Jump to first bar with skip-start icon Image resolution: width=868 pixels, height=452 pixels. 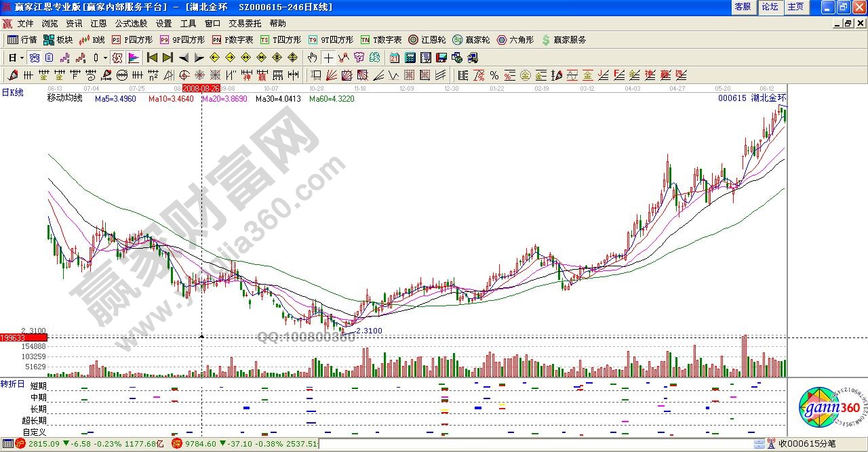click(x=152, y=58)
